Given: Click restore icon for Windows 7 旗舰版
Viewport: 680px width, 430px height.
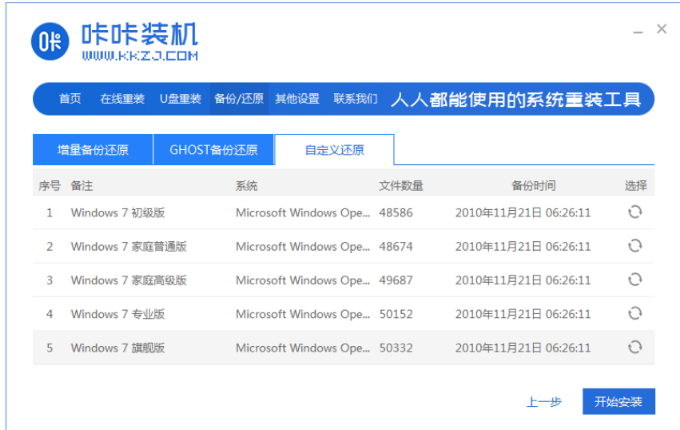Looking at the screenshot, I should [634, 347].
